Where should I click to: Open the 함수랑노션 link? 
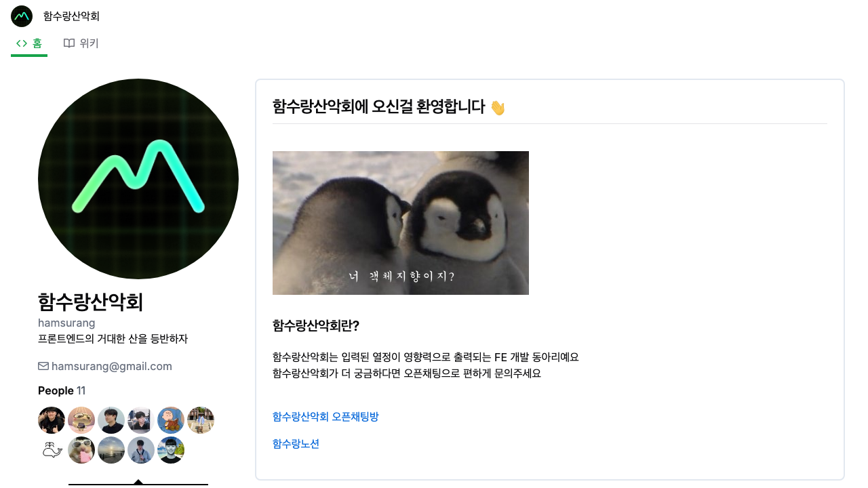[x=296, y=444]
